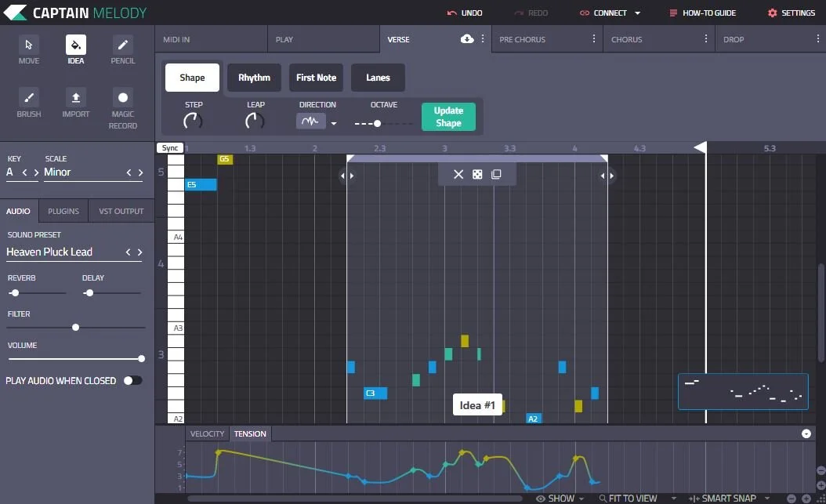Open the Chorus tab three-dot menu
Screen dimensions: 826x504
[706, 39]
